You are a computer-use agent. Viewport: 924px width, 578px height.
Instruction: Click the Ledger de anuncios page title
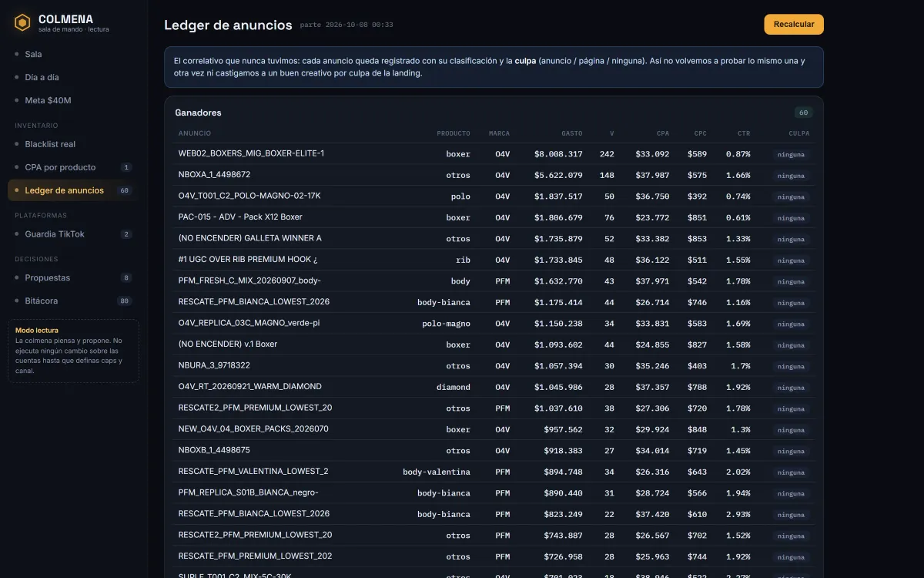[x=228, y=25]
